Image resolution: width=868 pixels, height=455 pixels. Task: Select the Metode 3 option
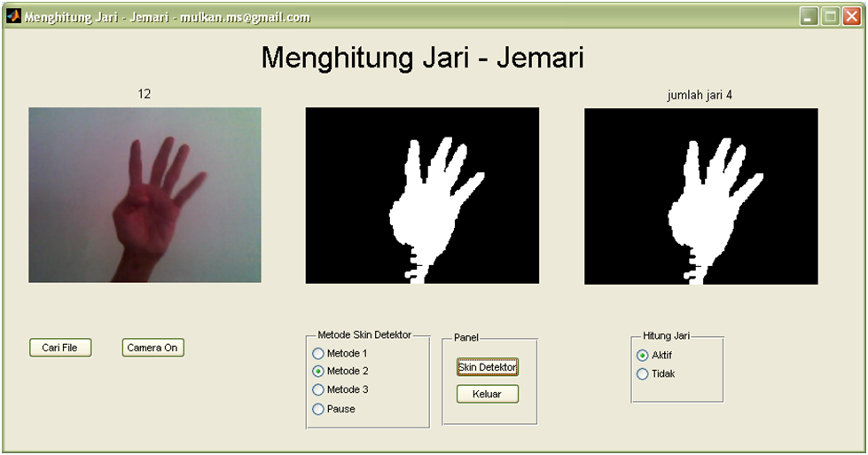340,389
